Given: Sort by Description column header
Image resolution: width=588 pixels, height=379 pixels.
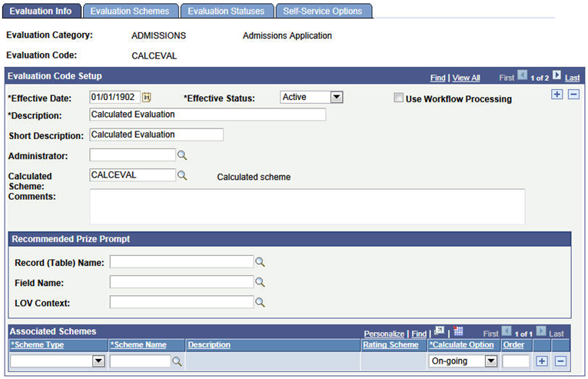Looking at the screenshot, I should coord(209,345).
